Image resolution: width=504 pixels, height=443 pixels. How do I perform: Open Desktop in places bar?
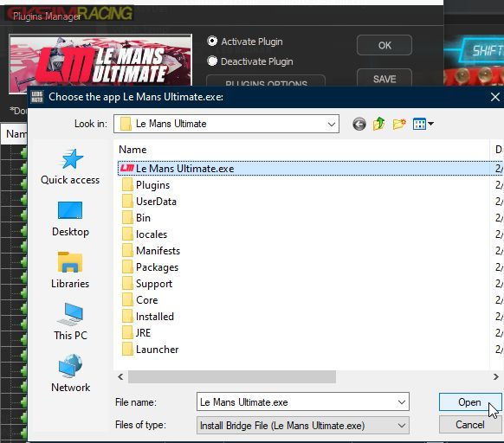(70, 219)
